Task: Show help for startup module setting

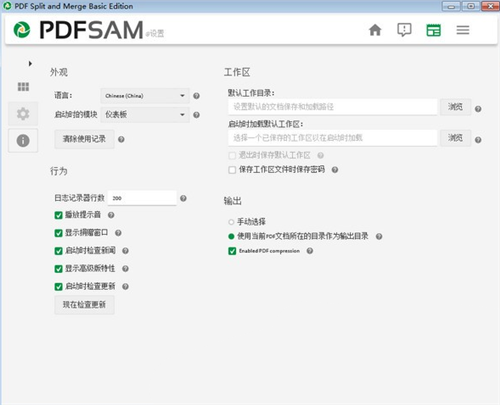Action: (x=196, y=115)
